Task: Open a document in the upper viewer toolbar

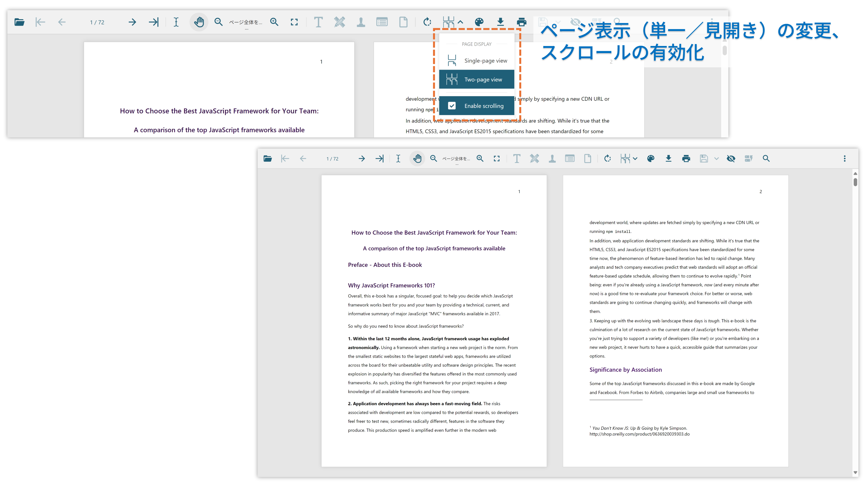Action: pyautogui.click(x=19, y=22)
